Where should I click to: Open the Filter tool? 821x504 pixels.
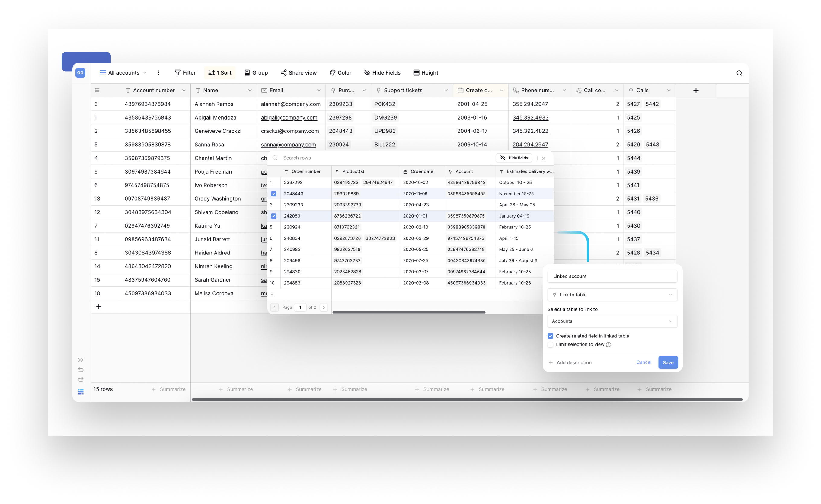click(185, 73)
